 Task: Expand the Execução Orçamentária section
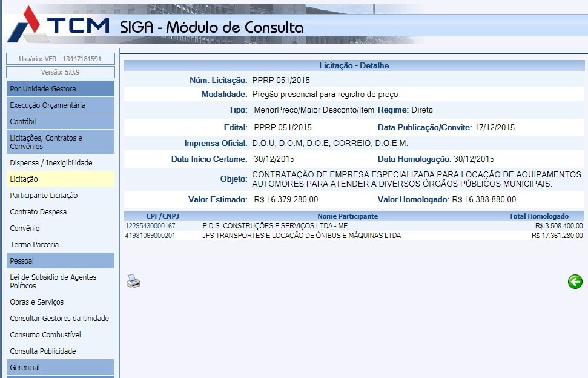click(x=60, y=105)
